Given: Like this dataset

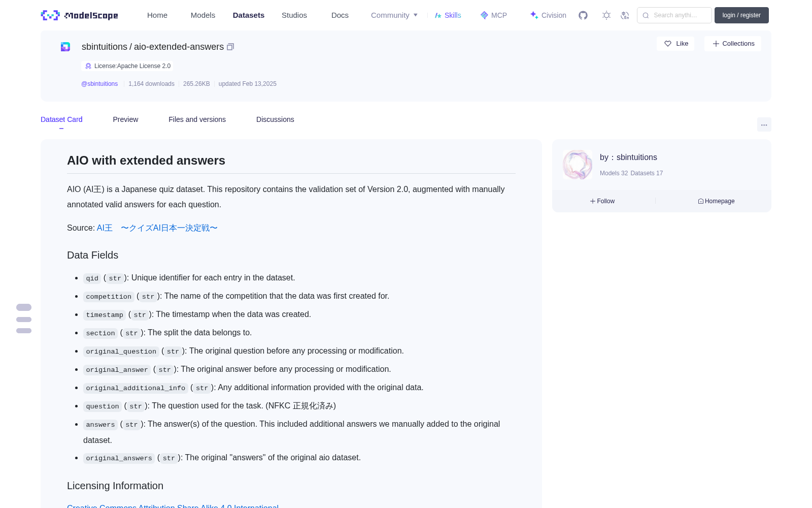Looking at the screenshot, I should (676, 44).
